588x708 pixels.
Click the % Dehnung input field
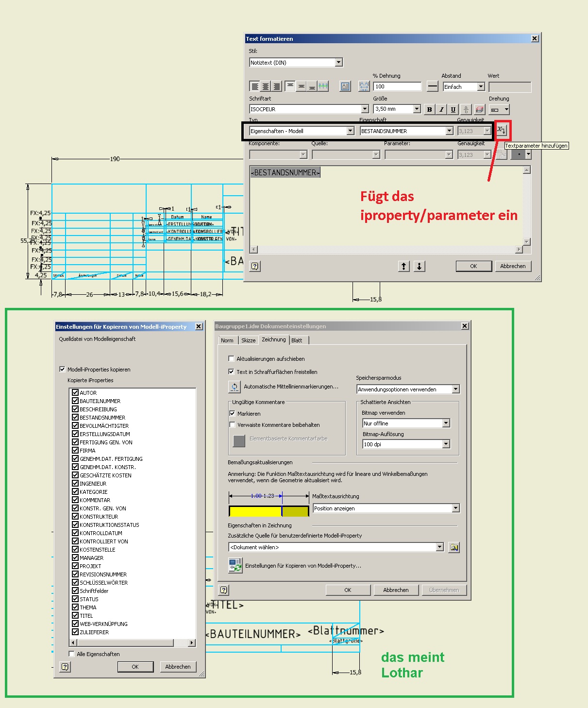(x=397, y=86)
